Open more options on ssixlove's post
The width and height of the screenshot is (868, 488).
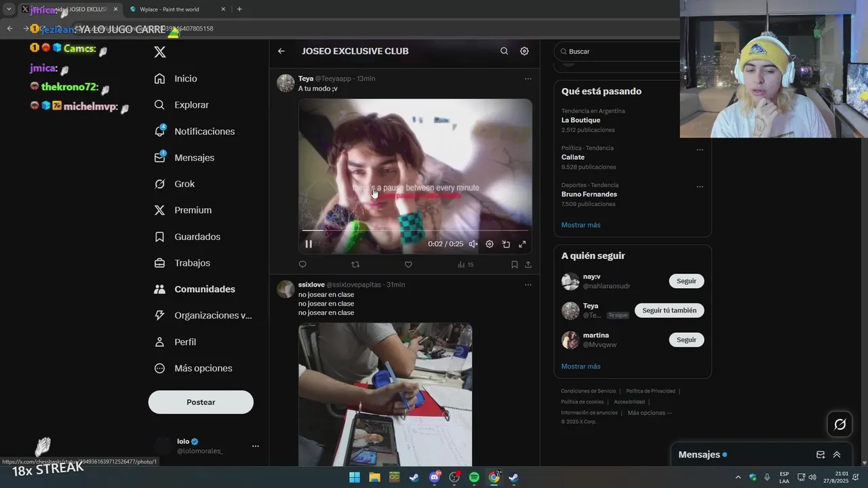click(x=528, y=285)
